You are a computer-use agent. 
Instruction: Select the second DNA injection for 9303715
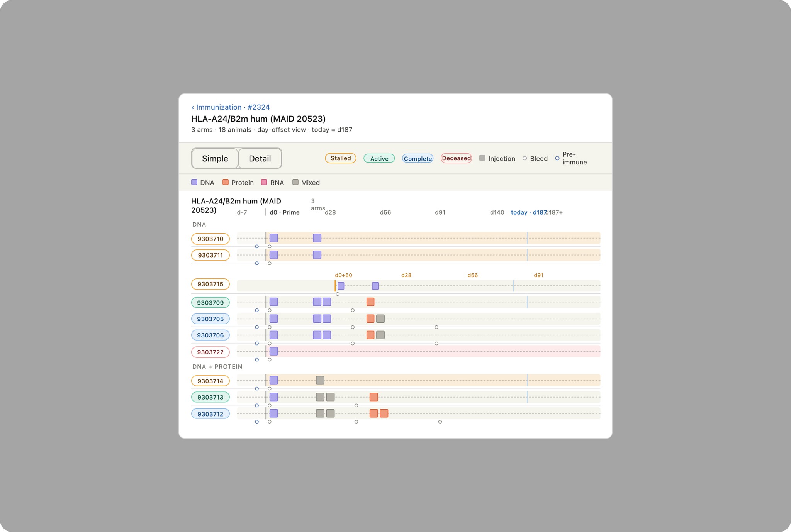coord(375,286)
